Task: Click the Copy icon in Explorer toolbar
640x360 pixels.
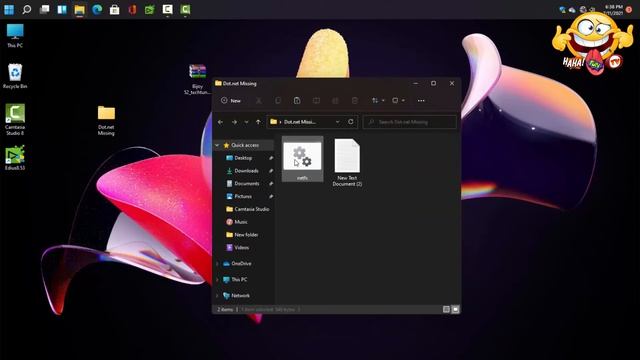Action: click(278, 100)
